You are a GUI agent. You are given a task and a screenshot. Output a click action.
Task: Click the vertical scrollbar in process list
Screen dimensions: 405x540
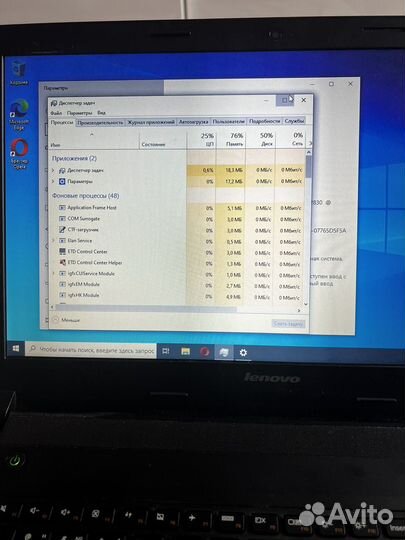[x=308, y=166]
